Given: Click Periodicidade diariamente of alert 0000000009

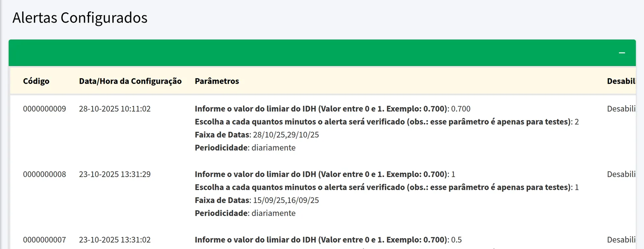Looking at the screenshot, I should point(245,148).
